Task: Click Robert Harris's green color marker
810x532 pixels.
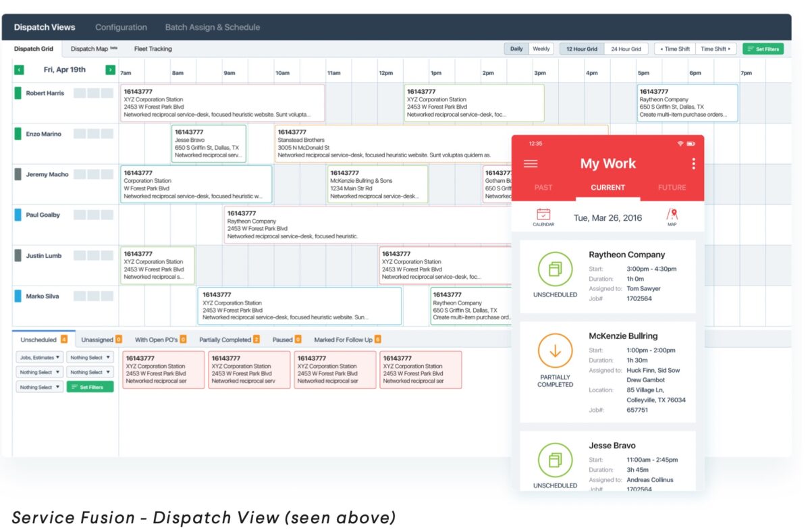Action: click(18, 93)
